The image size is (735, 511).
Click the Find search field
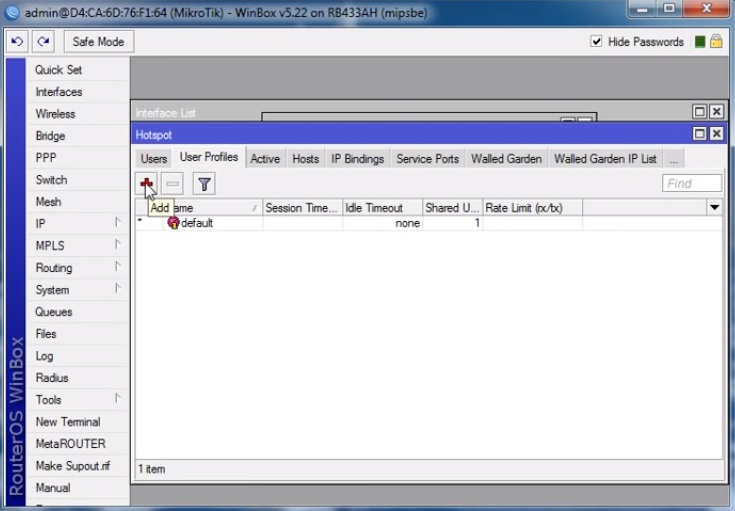point(691,183)
